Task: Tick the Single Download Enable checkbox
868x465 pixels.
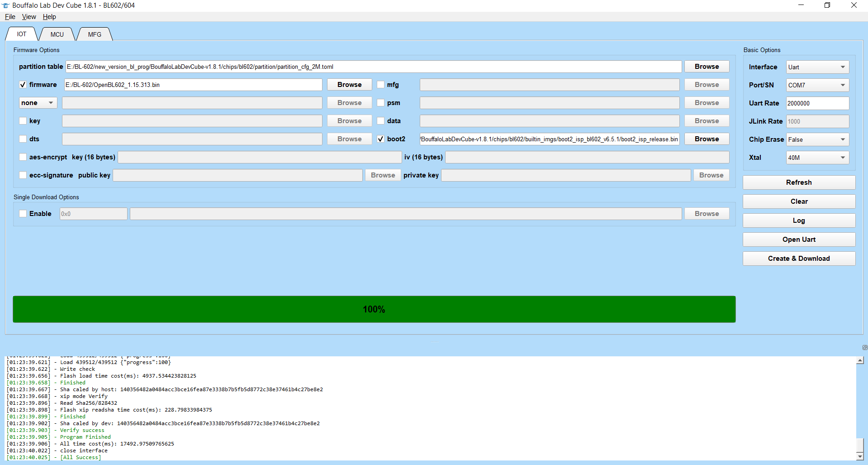Action: [23, 214]
